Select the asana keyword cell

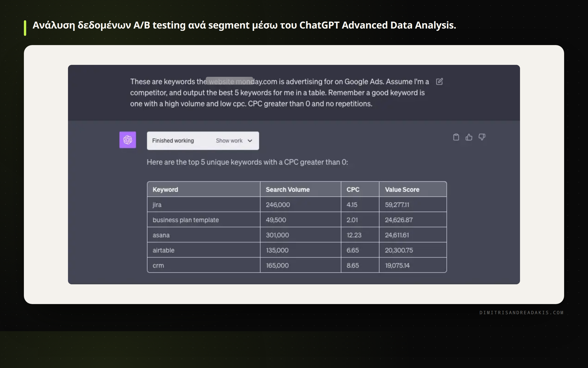click(x=204, y=235)
